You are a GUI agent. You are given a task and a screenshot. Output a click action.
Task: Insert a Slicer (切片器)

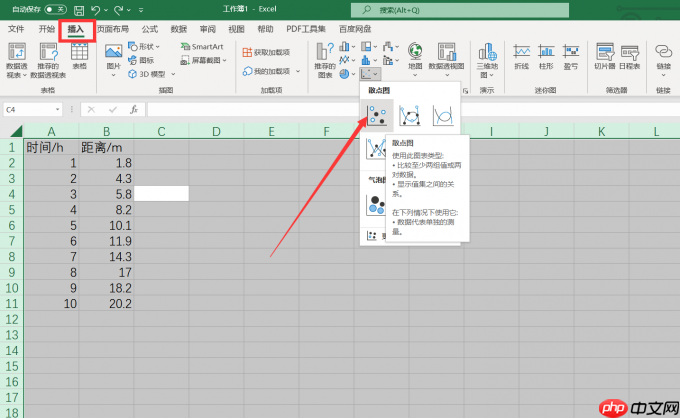(x=605, y=57)
